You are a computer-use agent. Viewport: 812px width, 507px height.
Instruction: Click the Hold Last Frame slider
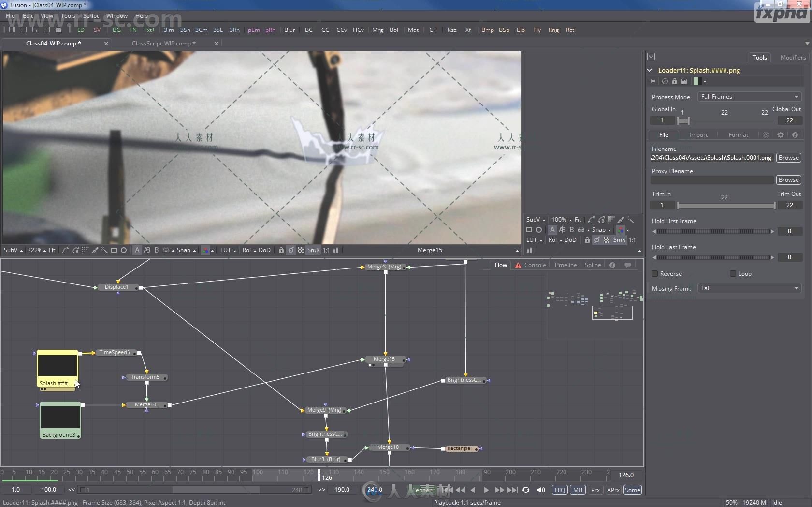point(712,257)
